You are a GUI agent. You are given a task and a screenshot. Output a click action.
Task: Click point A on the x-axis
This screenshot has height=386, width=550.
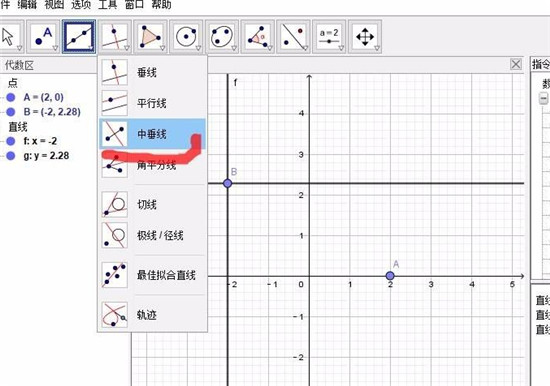coord(390,276)
